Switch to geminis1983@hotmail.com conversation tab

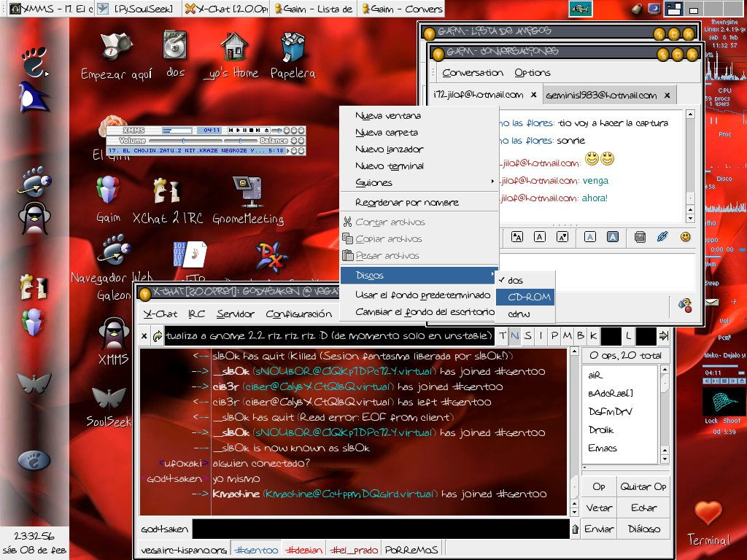point(601,96)
